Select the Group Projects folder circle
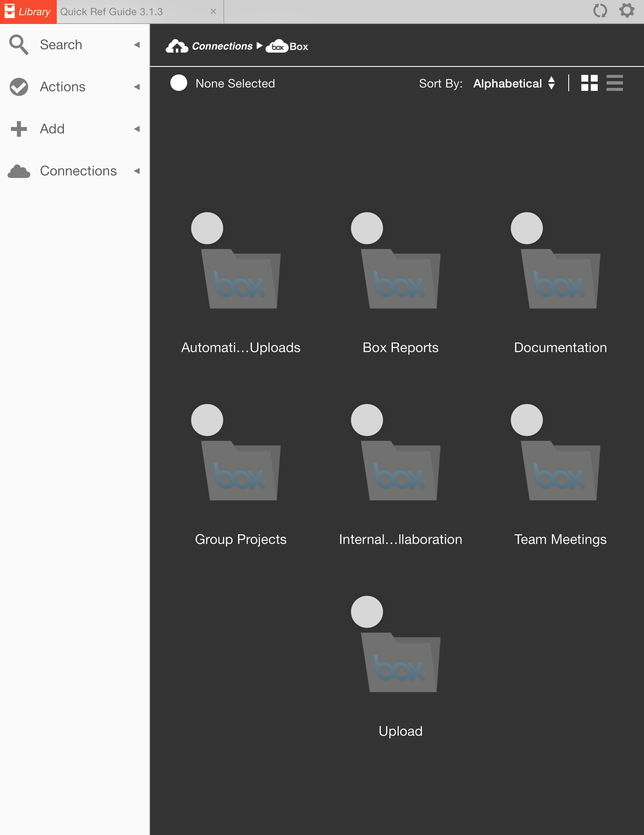 (207, 420)
